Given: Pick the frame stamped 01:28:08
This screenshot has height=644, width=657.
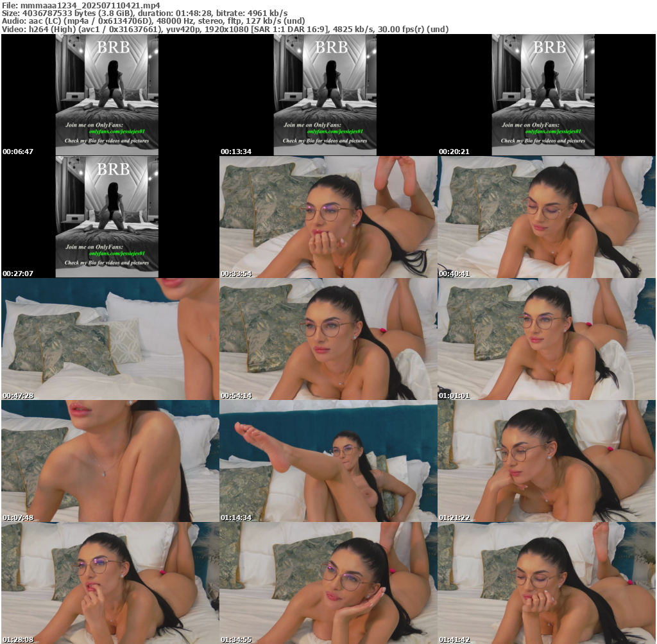Looking at the screenshot, I should [x=110, y=583].
